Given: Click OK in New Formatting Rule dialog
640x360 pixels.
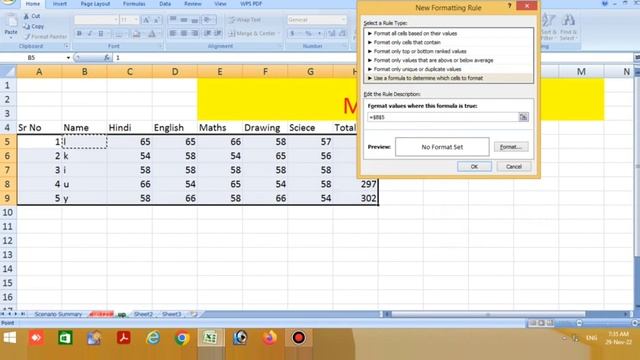Looking at the screenshot, I should tap(474, 167).
